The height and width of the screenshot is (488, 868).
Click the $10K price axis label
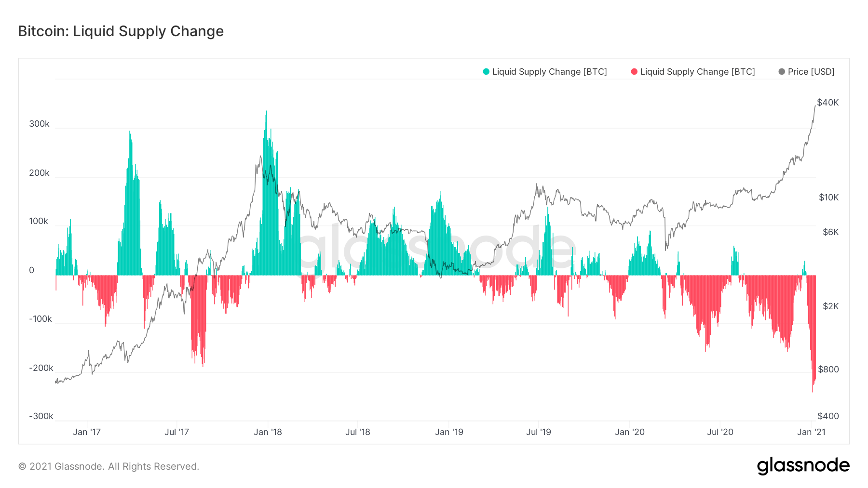tap(829, 198)
